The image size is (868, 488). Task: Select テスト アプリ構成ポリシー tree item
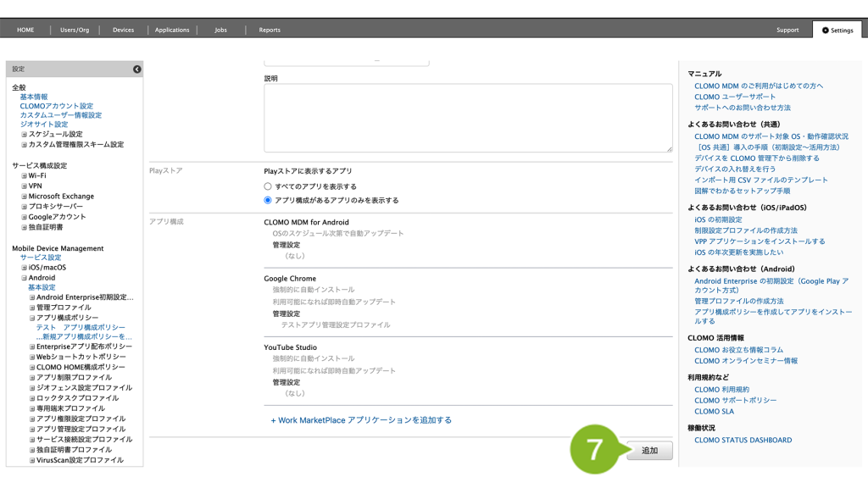click(81, 327)
